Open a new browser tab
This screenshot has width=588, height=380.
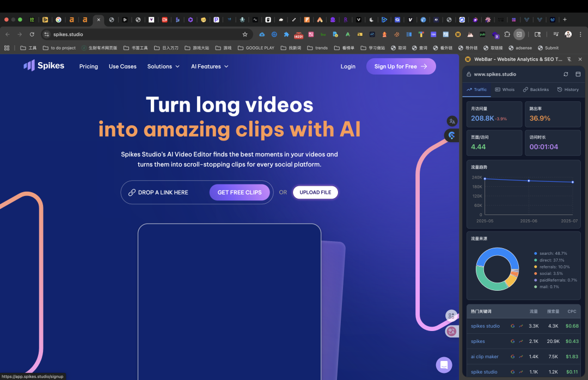[565, 20]
